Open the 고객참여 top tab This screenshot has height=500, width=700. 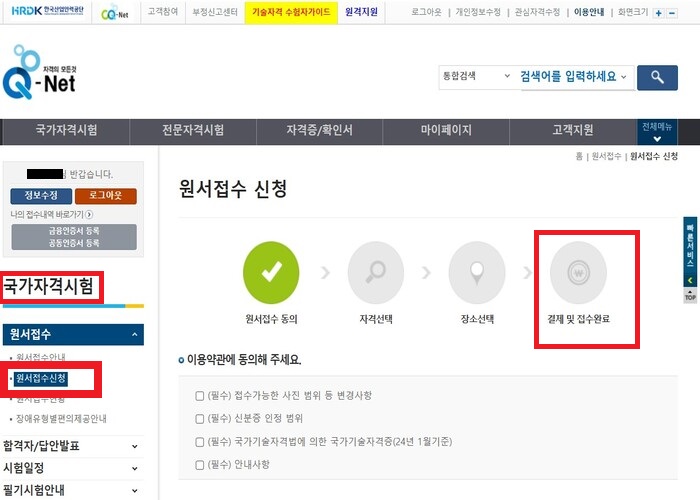coord(163,12)
